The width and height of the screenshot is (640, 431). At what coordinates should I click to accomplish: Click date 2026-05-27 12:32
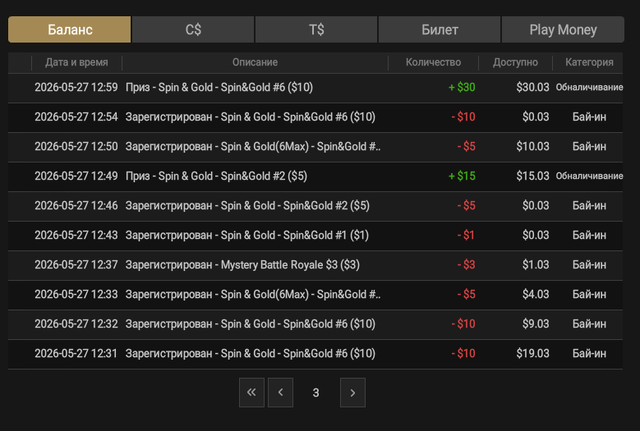click(x=76, y=324)
